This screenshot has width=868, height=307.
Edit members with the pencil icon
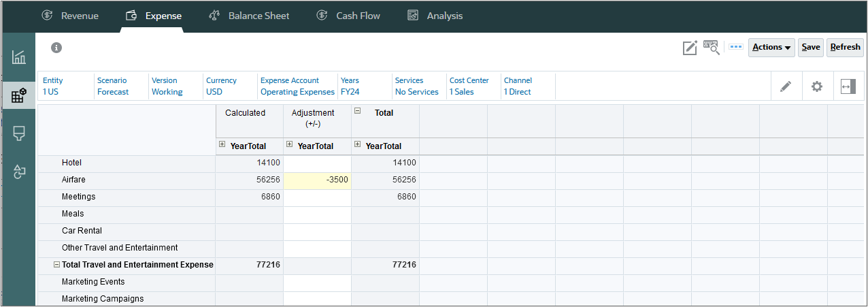tap(786, 86)
